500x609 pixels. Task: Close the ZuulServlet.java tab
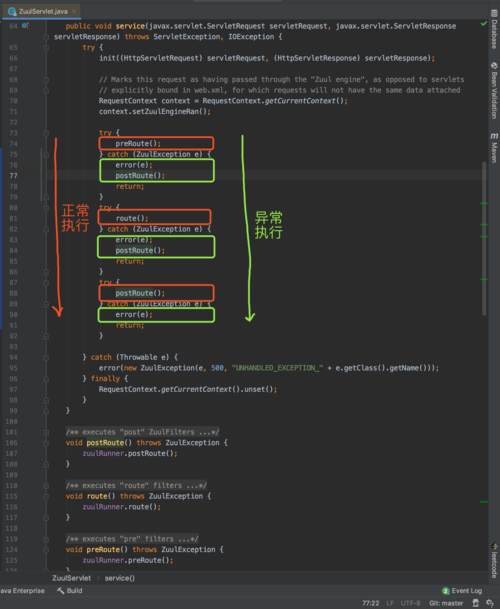click(74, 11)
